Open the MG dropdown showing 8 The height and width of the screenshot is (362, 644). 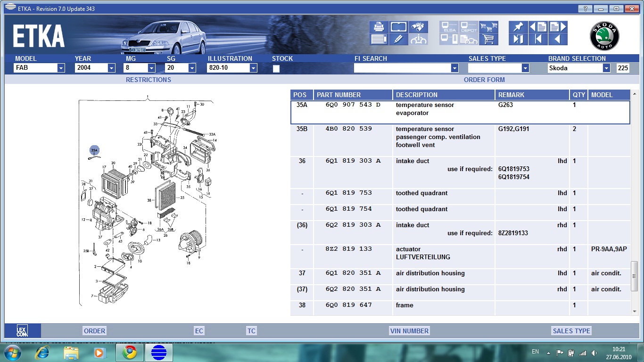coord(151,68)
